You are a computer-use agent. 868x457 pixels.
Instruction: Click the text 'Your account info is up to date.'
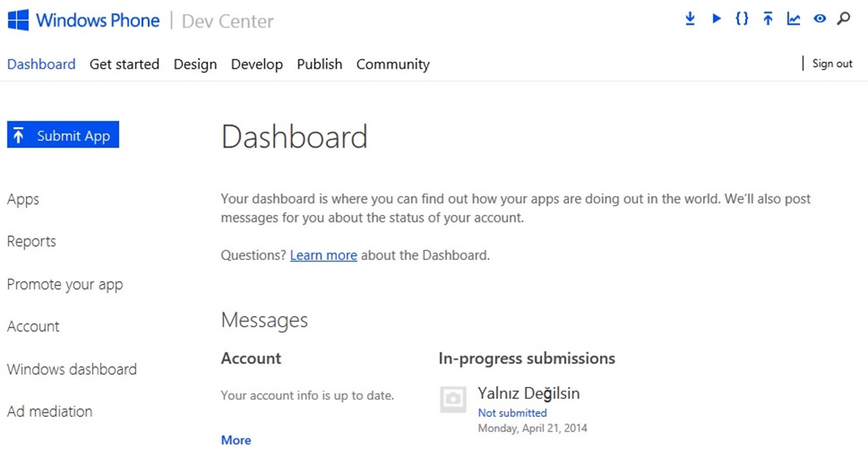[307, 395]
